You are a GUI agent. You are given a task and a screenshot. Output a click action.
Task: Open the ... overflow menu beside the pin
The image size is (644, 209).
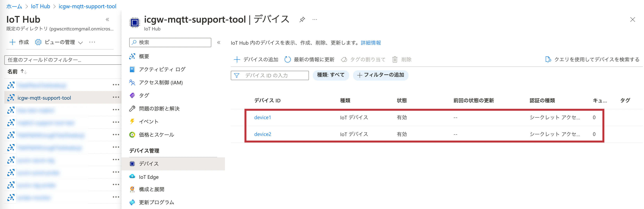coord(315,19)
